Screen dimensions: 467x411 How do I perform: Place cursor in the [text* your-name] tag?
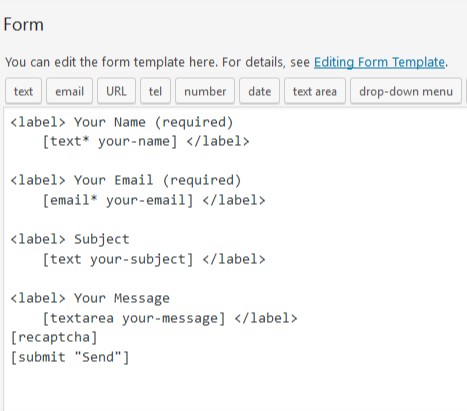coord(110,141)
